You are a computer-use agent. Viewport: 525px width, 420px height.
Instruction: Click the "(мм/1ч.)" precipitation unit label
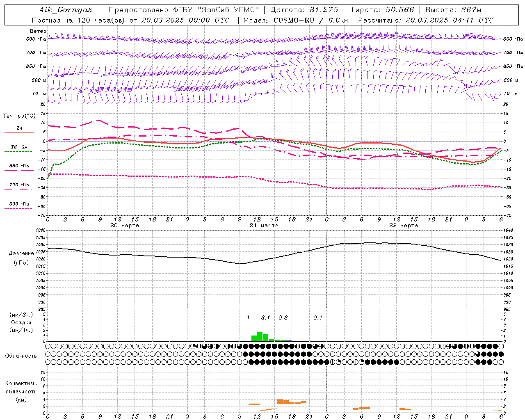coord(21,330)
